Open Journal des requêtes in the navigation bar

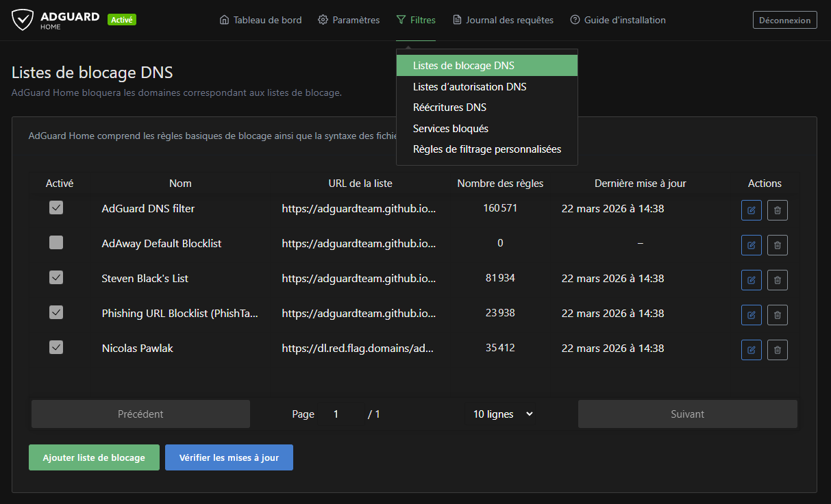coord(503,20)
